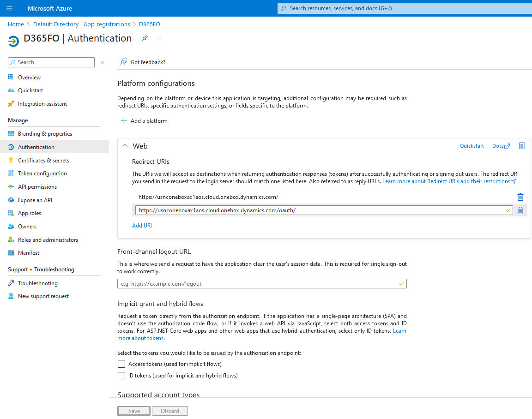The height and width of the screenshot is (419, 532).
Task: Collapse the Web section chevron
Action: 125,146
